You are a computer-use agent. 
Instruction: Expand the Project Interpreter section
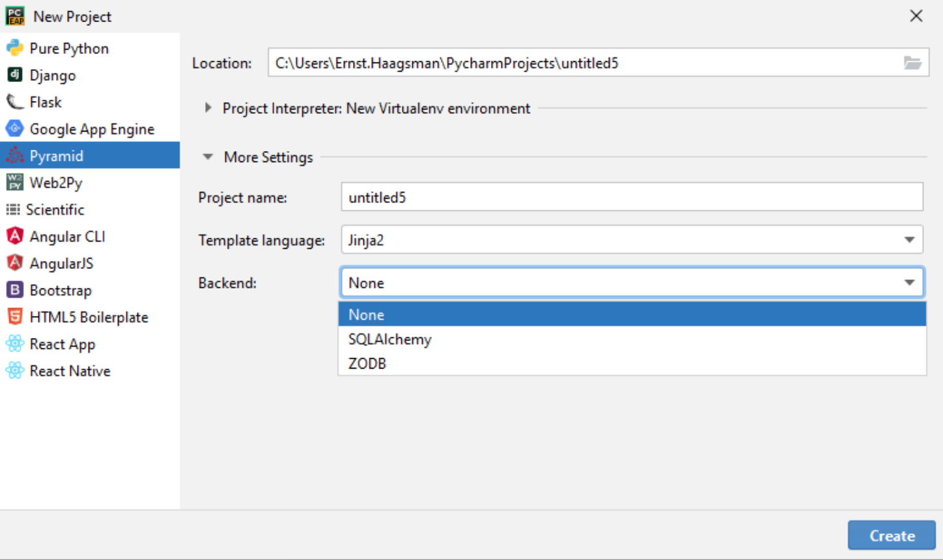(x=208, y=108)
